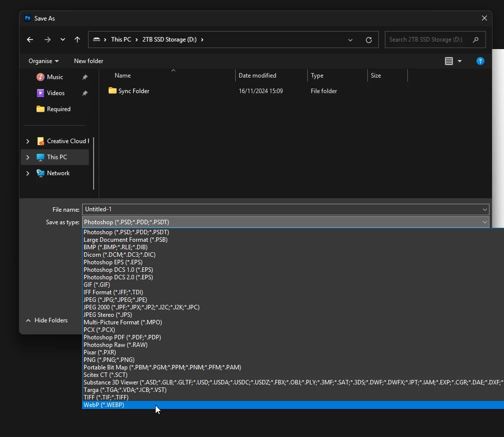The image size is (504, 437).
Task: Open Music in the sidebar
Action: coord(55,77)
